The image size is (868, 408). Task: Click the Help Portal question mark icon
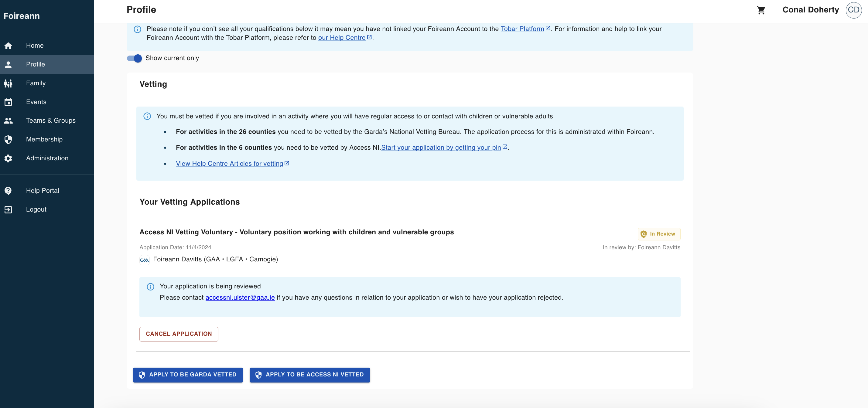[8, 191]
